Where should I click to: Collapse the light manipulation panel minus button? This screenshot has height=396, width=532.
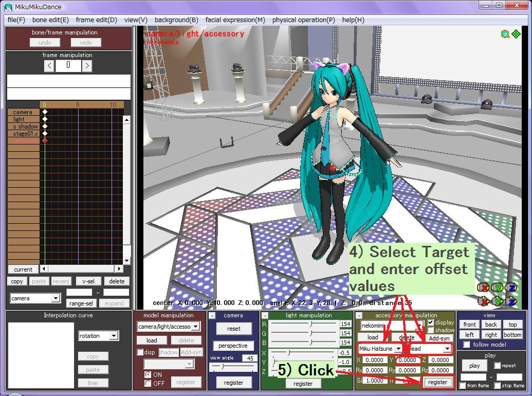tap(265, 316)
